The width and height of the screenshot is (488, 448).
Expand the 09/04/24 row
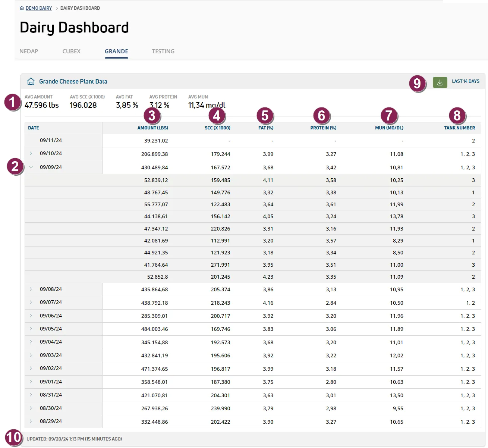(x=31, y=342)
